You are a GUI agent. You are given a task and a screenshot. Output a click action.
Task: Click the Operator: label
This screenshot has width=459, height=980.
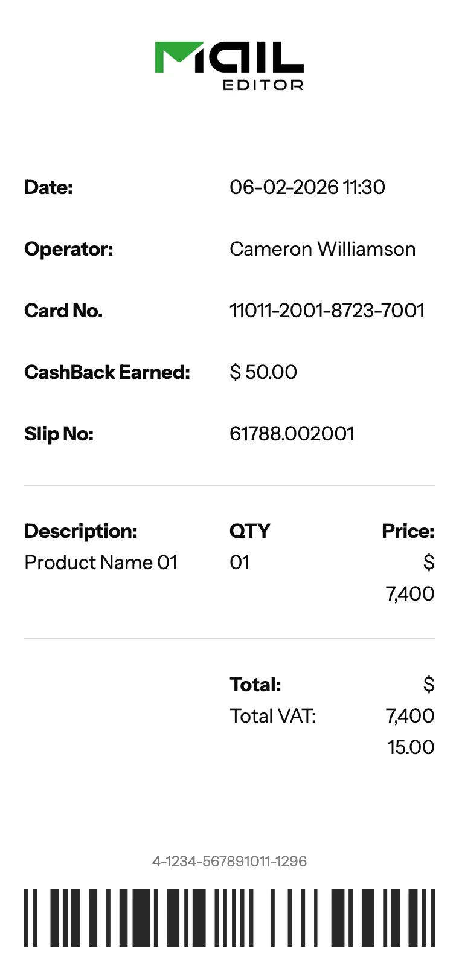(69, 249)
